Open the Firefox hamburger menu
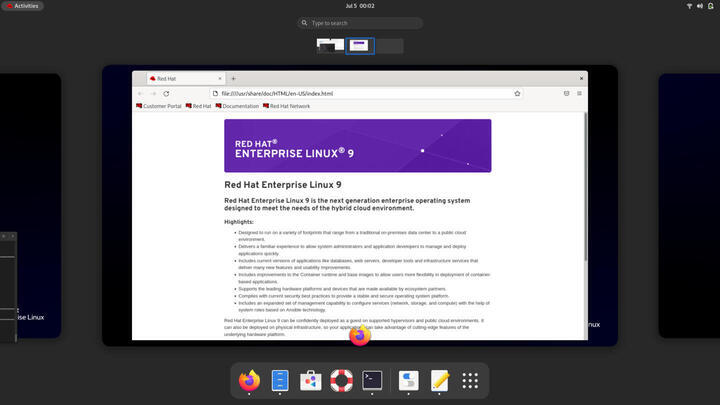Viewport: 720px width, 405px height. point(579,94)
